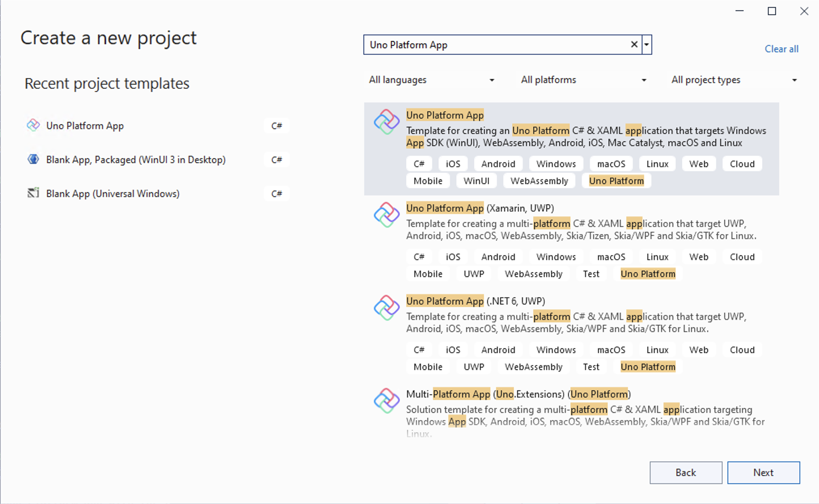This screenshot has height=504, width=819.
Task: Clear the search field with X button
Action: coord(634,44)
